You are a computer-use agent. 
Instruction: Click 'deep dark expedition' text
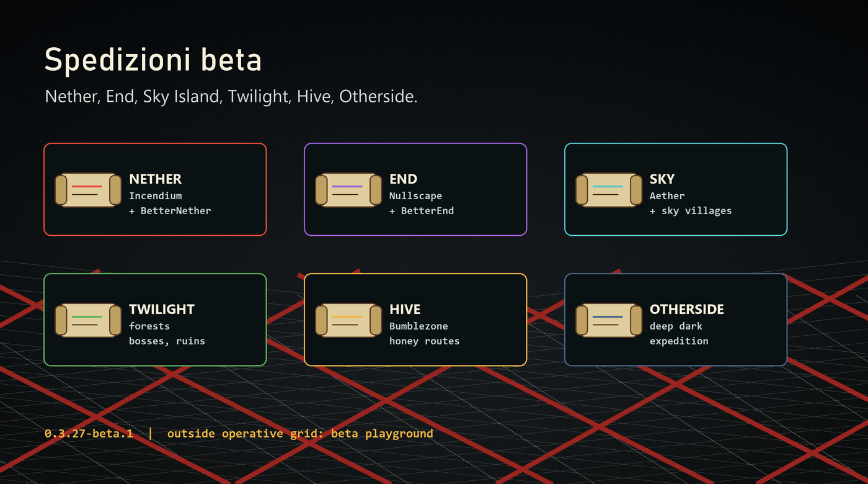tap(679, 334)
